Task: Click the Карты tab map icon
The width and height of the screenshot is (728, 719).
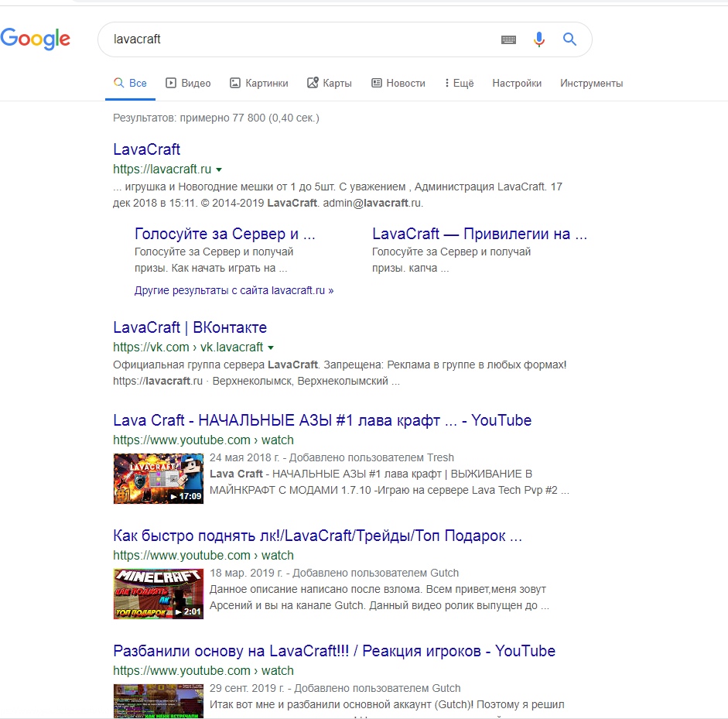Action: pyautogui.click(x=313, y=83)
